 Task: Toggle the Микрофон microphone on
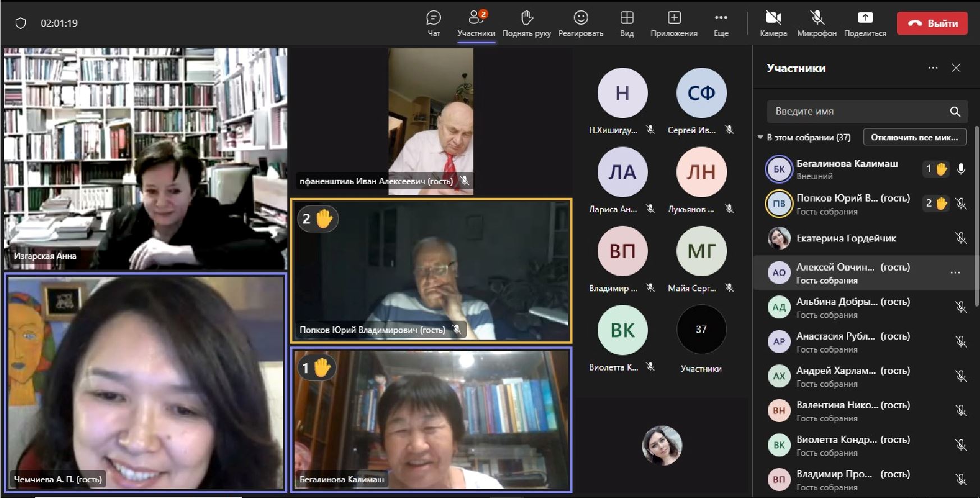click(817, 18)
